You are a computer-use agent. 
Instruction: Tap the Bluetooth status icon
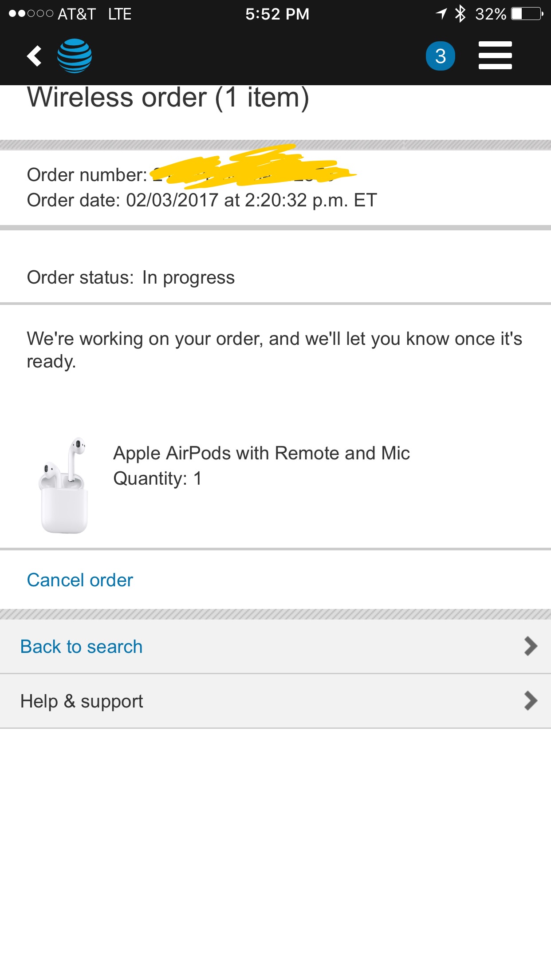[x=460, y=14]
